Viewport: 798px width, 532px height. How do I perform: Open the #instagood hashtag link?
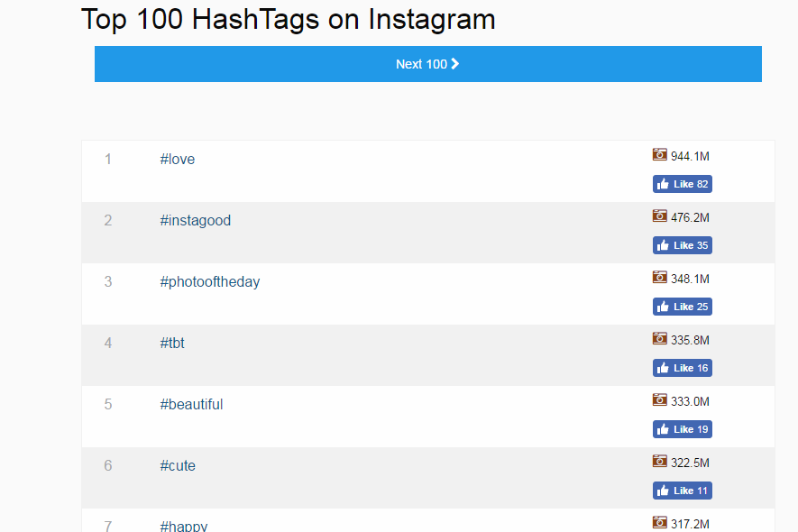tap(196, 221)
